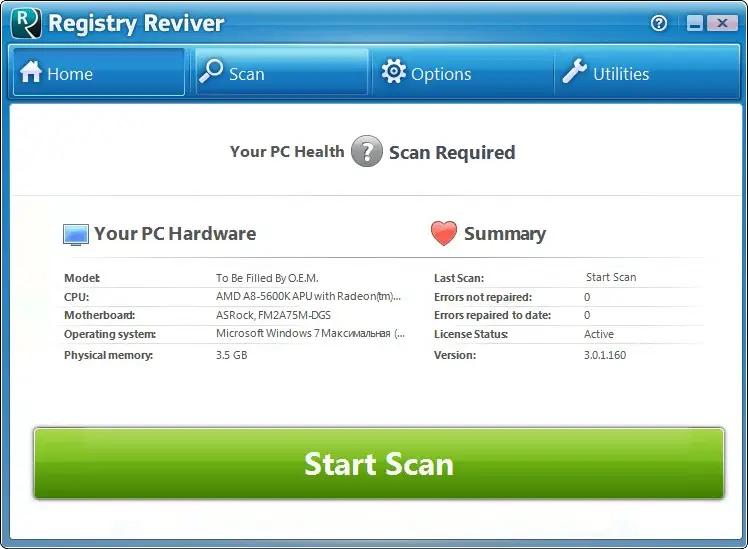Click the Scan magnifying glass icon
This screenshot has width=748, height=549.
click(211, 71)
